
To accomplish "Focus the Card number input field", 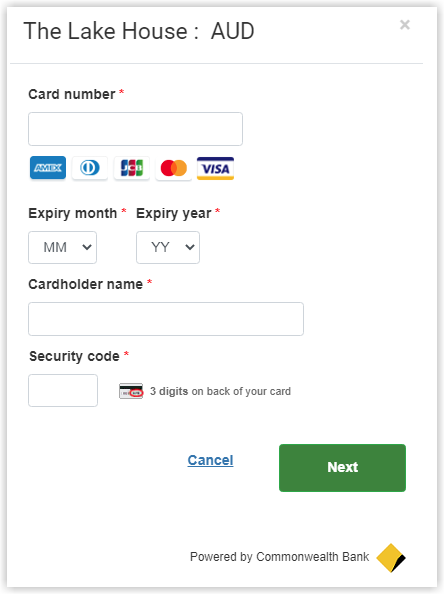I will (135, 129).
